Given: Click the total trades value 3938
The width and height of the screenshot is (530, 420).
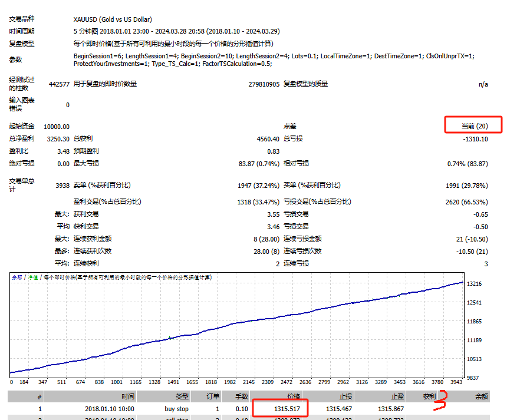Looking at the screenshot, I should coord(62,186).
